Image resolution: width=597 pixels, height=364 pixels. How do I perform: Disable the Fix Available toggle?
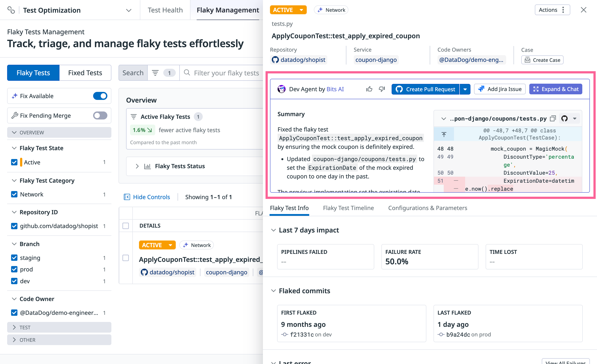pyautogui.click(x=100, y=96)
